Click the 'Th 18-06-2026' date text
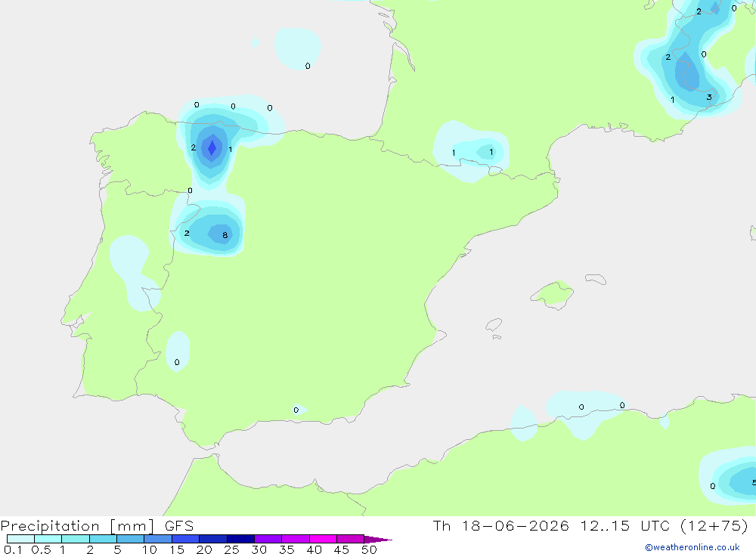 (x=500, y=525)
